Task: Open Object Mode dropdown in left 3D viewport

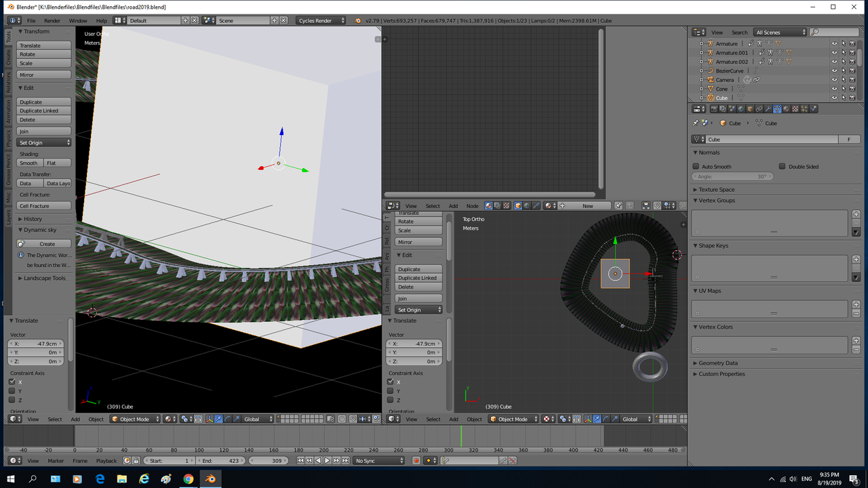Action: coord(135,419)
